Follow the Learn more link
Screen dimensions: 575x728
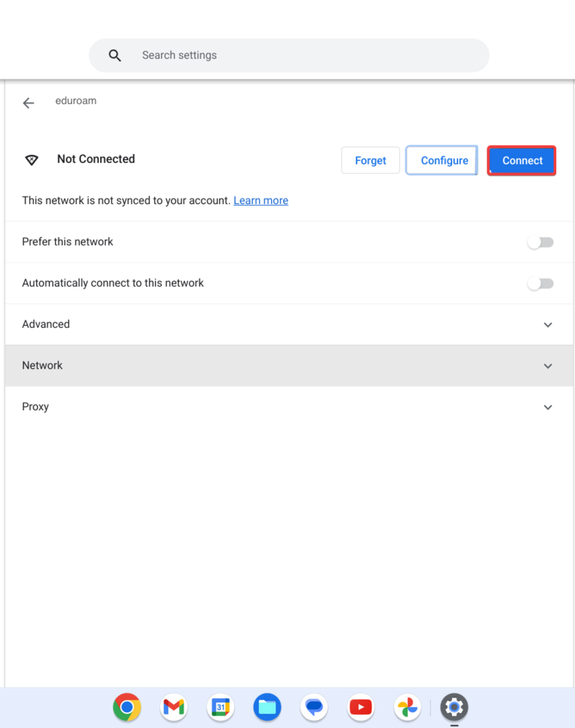261,201
